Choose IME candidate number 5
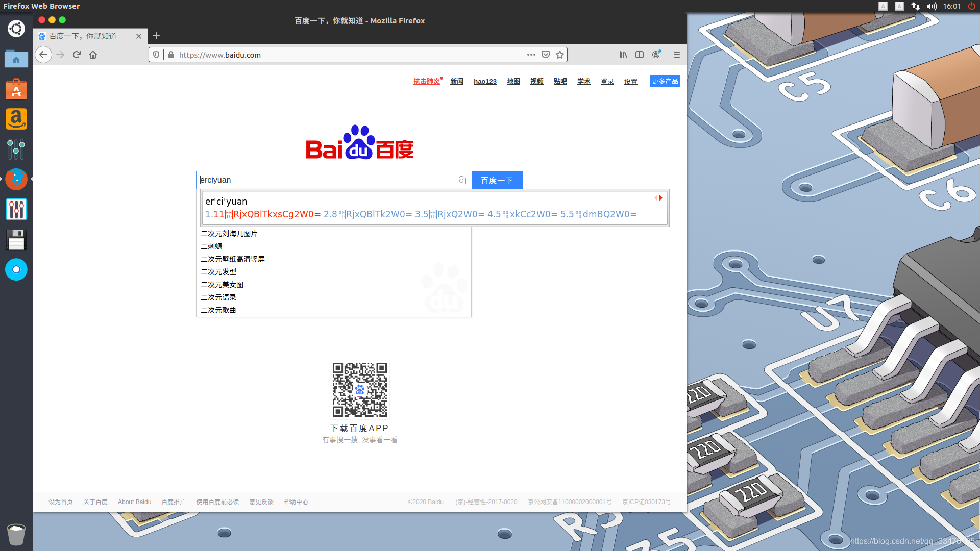 pyautogui.click(x=599, y=214)
